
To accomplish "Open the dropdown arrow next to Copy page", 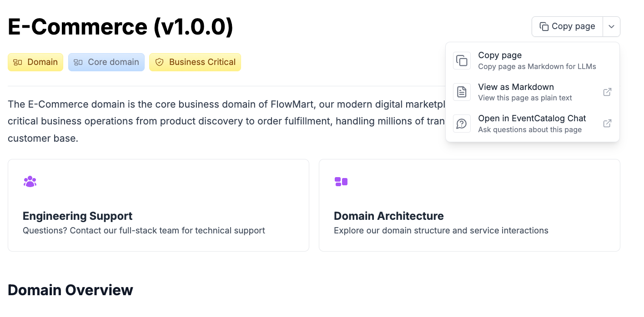I will [611, 26].
